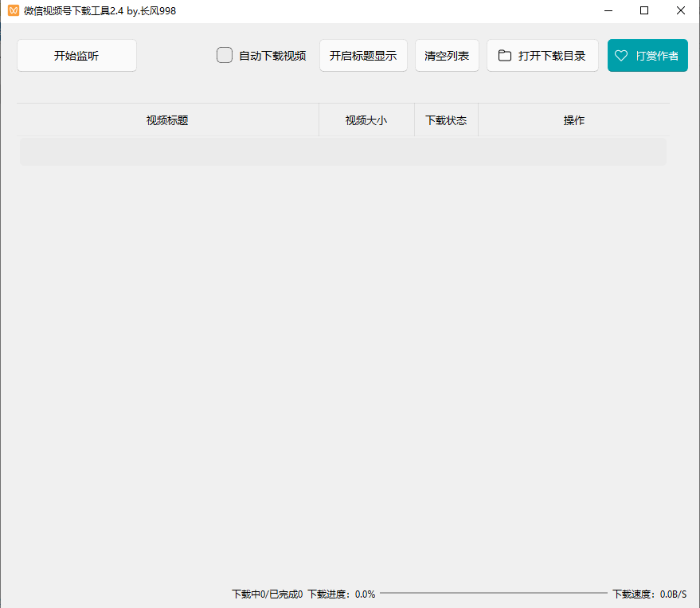Select the 视频大小 column header
Viewport: 700px width, 608px height.
366,120
